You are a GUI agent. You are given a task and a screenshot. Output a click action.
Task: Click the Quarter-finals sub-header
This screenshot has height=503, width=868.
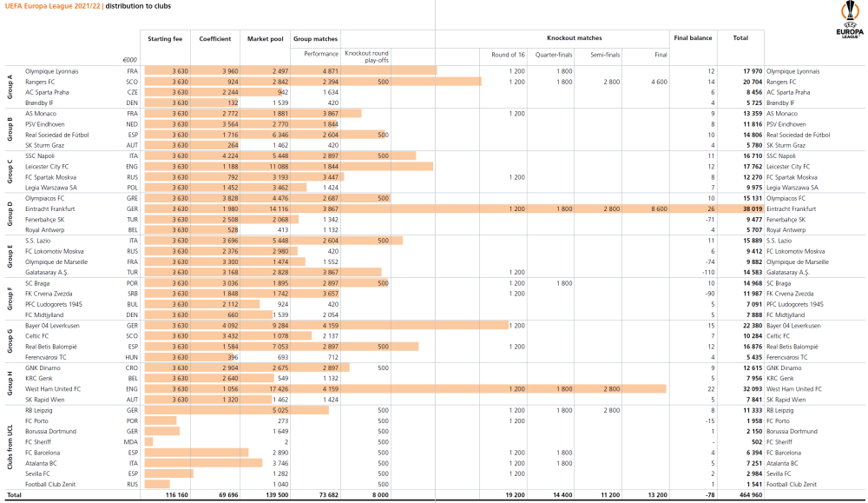point(553,54)
